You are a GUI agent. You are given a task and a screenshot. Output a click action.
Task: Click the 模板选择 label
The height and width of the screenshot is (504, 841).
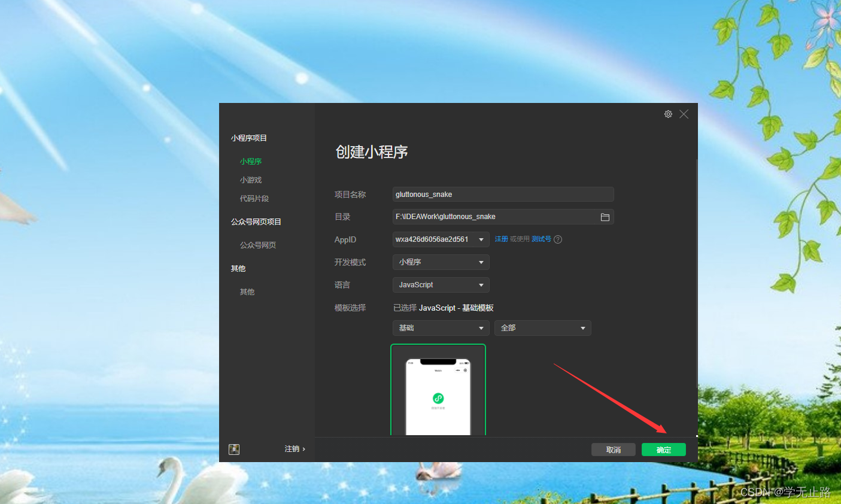point(350,308)
